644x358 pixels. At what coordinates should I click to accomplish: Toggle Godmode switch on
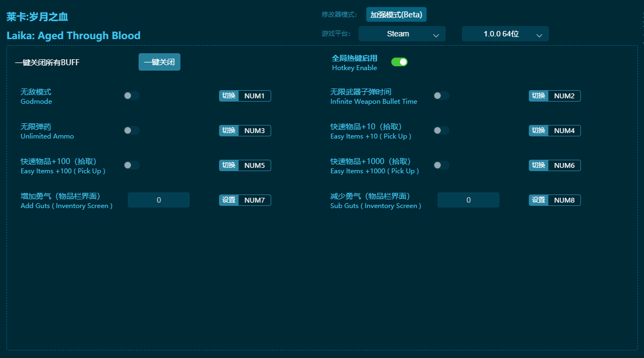(131, 96)
